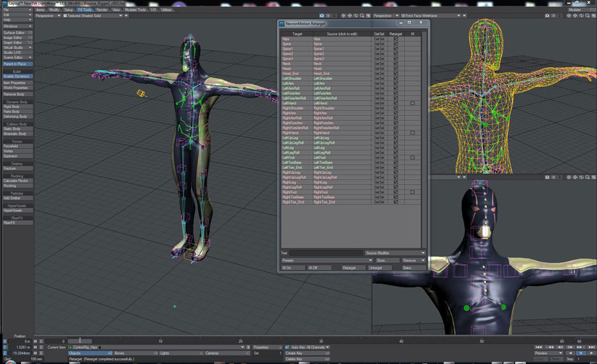Open the Source Modifier dropdown
The width and height of the screenshot is (597, 364).
[x=395, y=253]
